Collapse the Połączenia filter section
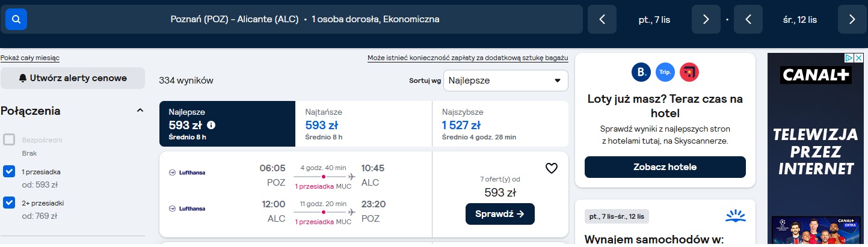 pos(140,111)
